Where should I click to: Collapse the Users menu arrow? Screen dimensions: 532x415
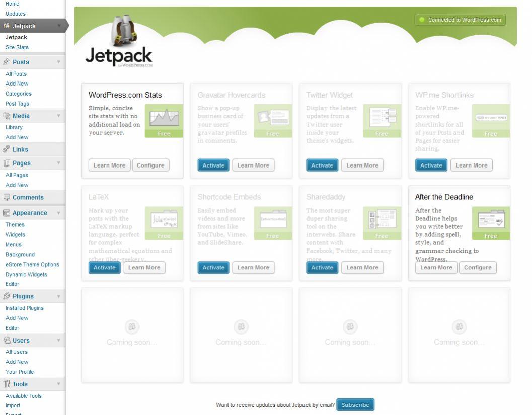[x=59, y=340]
